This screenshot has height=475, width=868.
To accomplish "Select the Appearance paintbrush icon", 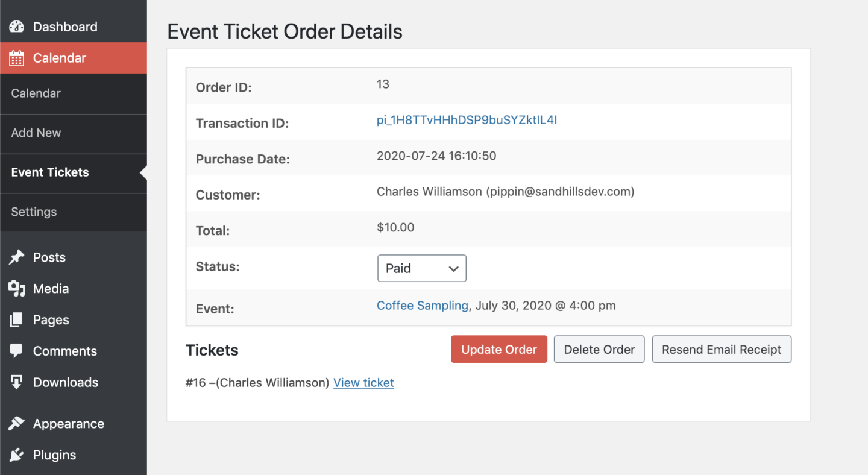I will (x=17, y=423).
